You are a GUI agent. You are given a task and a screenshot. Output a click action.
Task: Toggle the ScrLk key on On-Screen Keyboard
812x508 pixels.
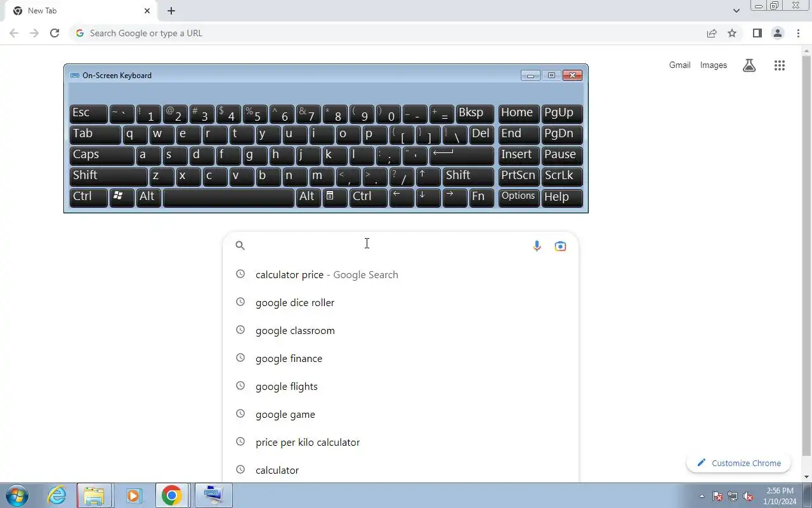pos(563,176)
